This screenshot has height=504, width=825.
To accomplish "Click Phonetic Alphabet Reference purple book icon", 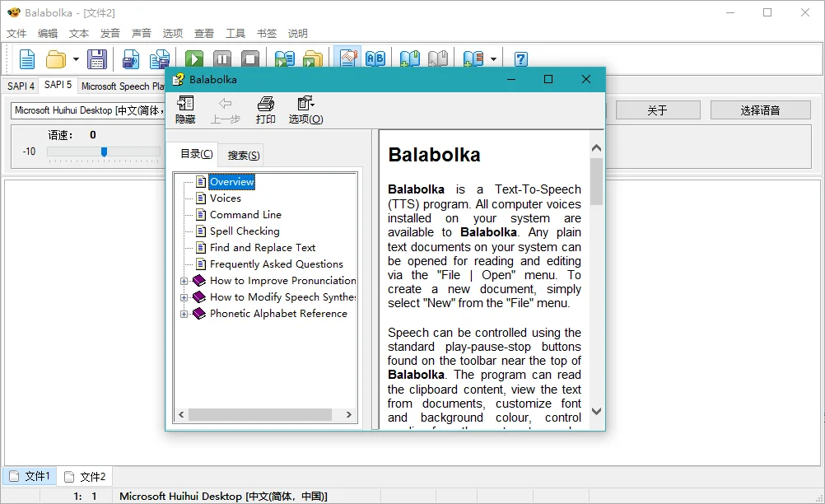I will pyautogui.click(x=199, y=314).
